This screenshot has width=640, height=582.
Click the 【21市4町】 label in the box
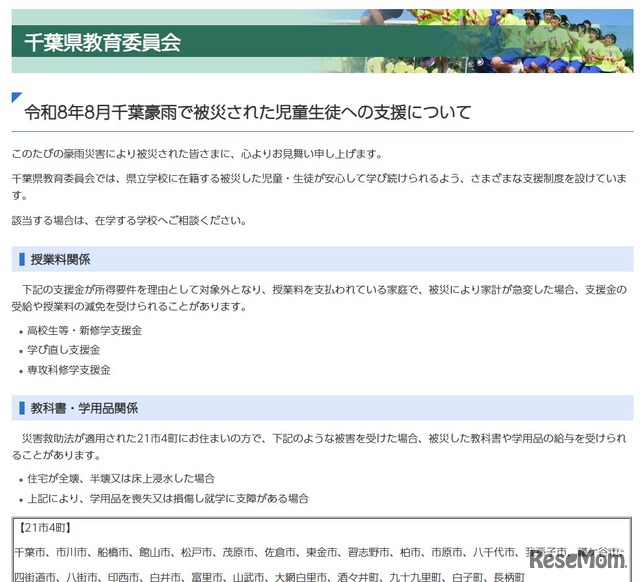click(44, 528)
